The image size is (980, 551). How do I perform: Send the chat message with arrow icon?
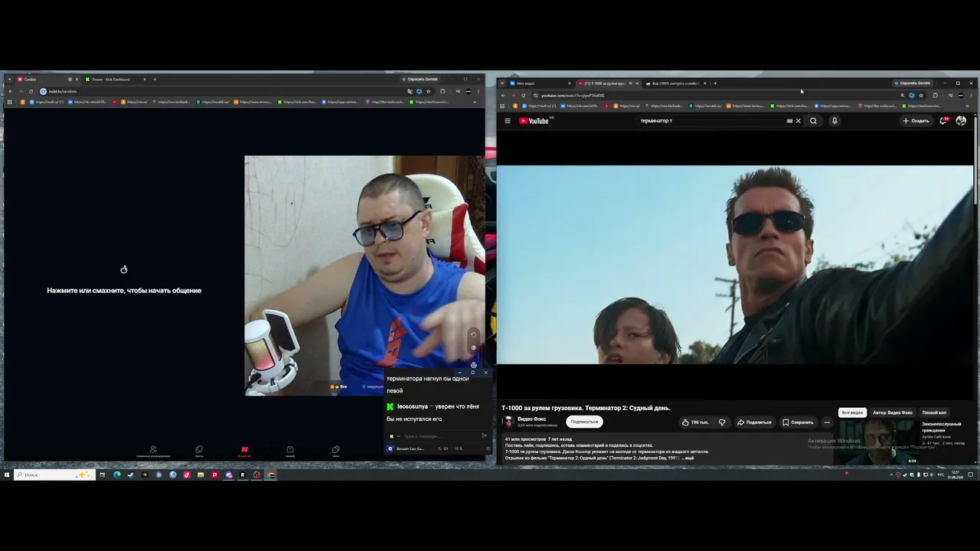click(x=484, y=436)
